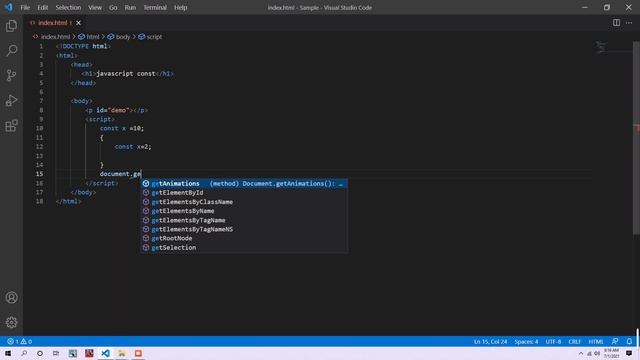Select getElementsByClassName suggestion
Screen dimensions: 640x360
click(244, 202)
